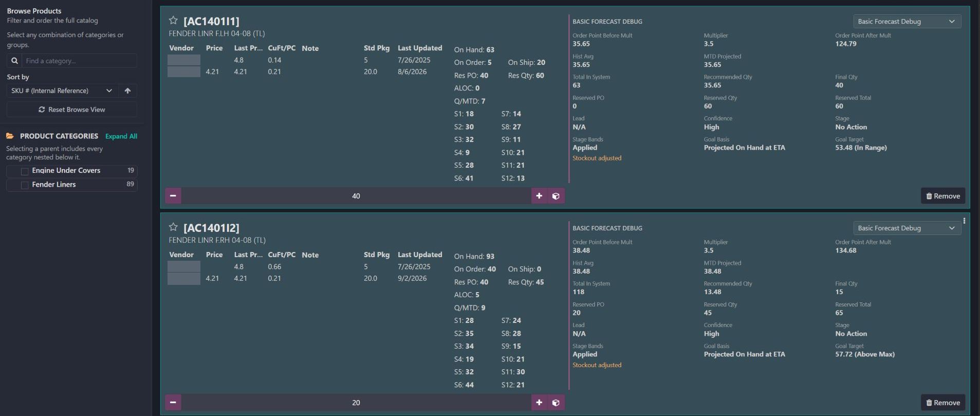
Task: Open the Sort by SKU dropdown
Action: coord(62,91)
